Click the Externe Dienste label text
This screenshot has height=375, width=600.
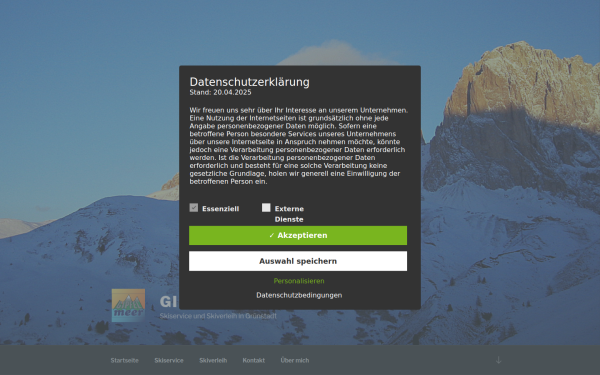tap(289, 214)
